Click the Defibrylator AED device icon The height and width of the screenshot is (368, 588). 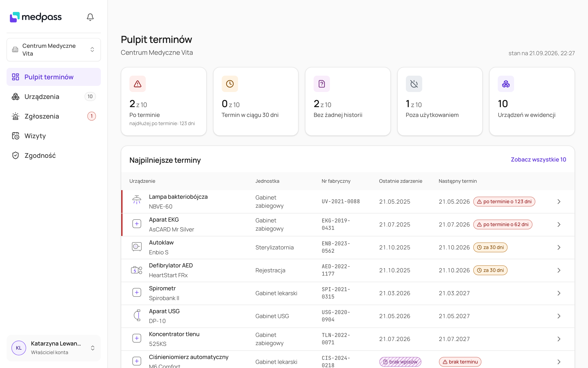[137, 270]
